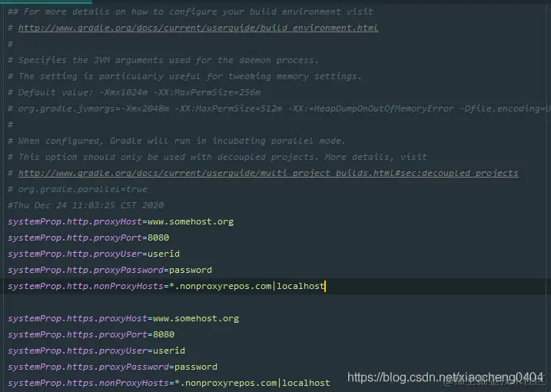Click the commented org.gradle.parallel=true line
The height and width of the screenshot is (392, 551).
point(78,189)
